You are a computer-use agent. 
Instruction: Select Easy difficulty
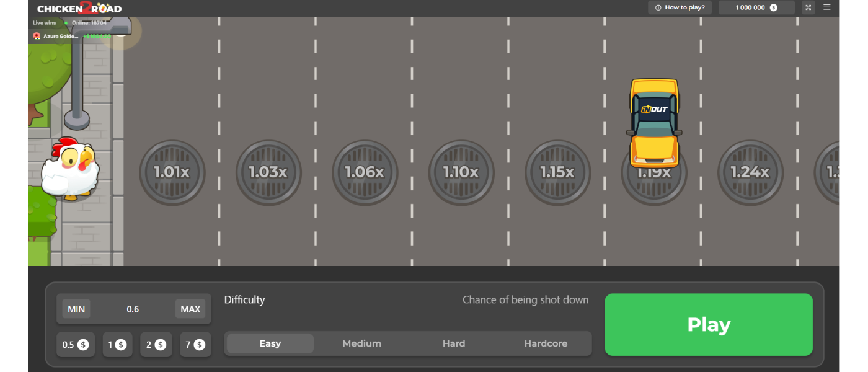pos(270,343)
